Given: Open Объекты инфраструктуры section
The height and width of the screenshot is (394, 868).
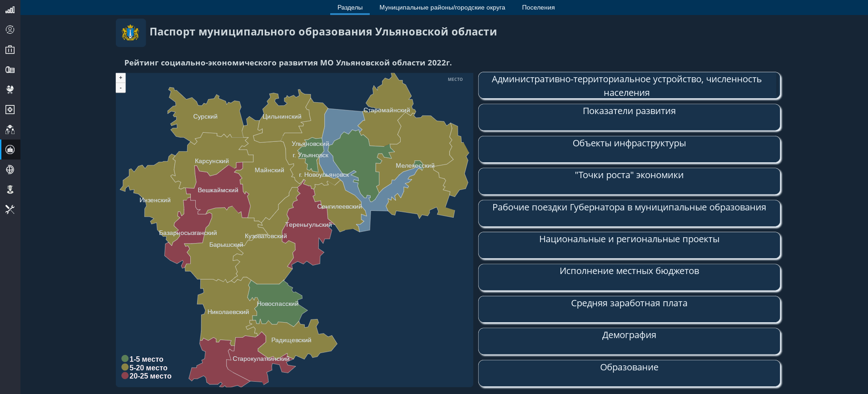Looking at the screenshot, I should pyautogui.click(x=630, y=150).
